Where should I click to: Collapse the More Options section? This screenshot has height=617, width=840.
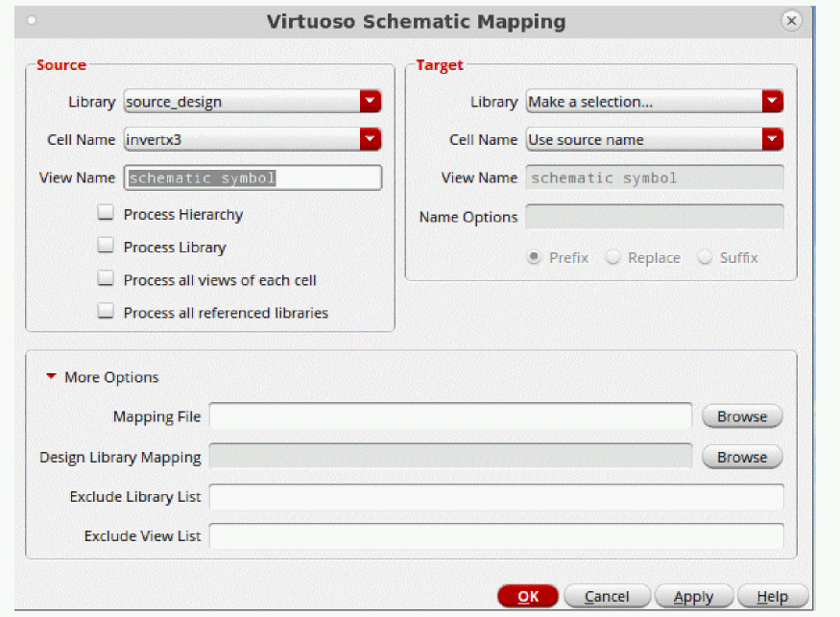(52, 377)
